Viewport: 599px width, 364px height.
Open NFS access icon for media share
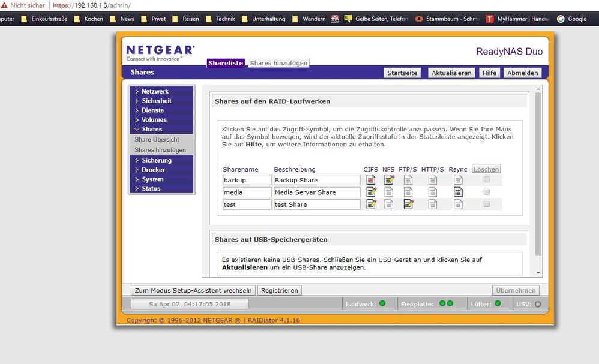tap(388, 192)
